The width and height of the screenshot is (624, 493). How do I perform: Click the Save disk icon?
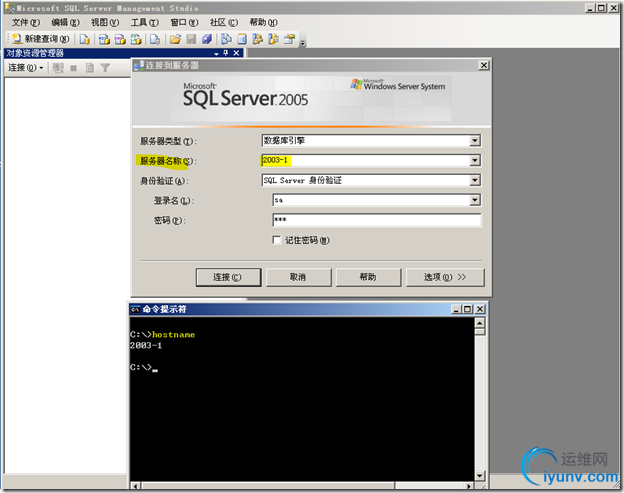click(191, 39)
